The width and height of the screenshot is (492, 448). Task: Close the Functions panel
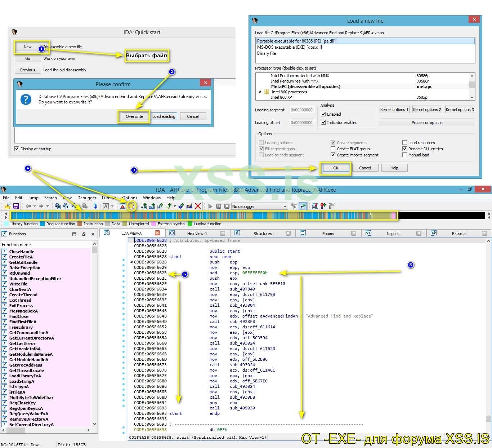[93, 234]
